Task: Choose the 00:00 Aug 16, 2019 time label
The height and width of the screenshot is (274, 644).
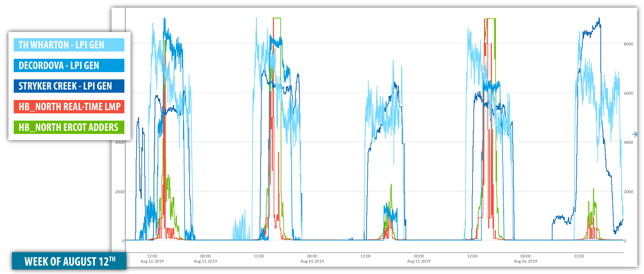Action: click(x=526, y=259)
